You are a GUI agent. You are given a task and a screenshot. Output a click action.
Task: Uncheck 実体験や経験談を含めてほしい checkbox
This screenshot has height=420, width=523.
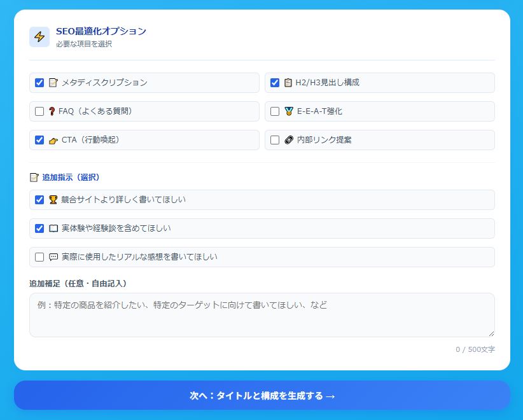coord(39,228)
